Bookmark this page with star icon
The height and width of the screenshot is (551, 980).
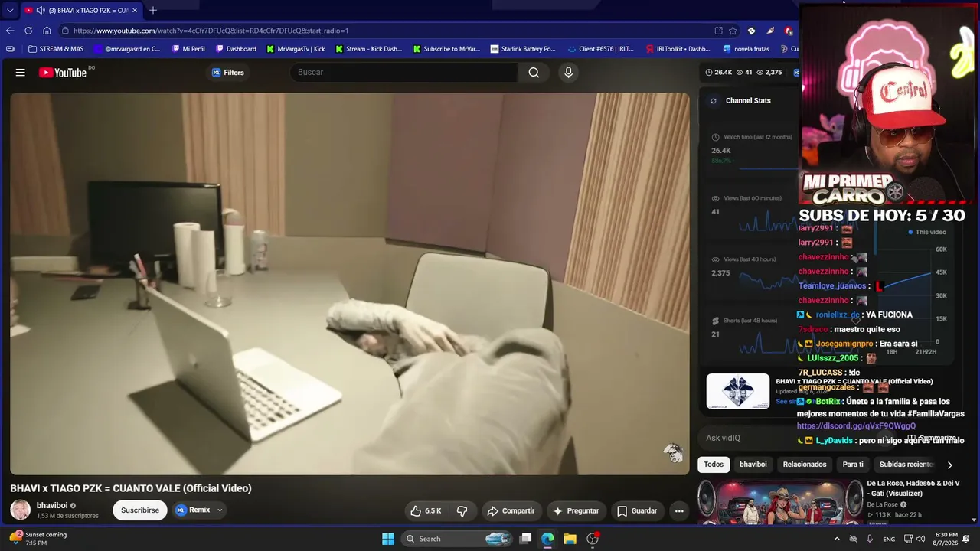[733, 31]
